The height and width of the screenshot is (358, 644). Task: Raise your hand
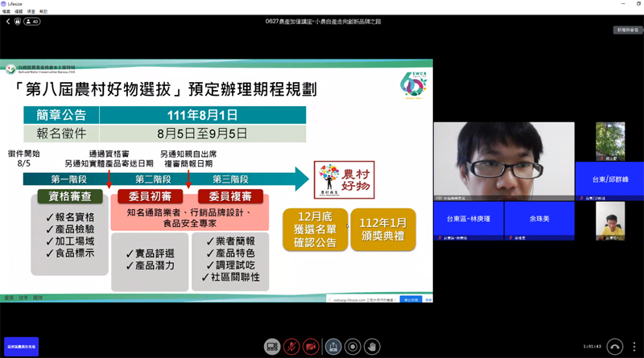coord(371,347)
